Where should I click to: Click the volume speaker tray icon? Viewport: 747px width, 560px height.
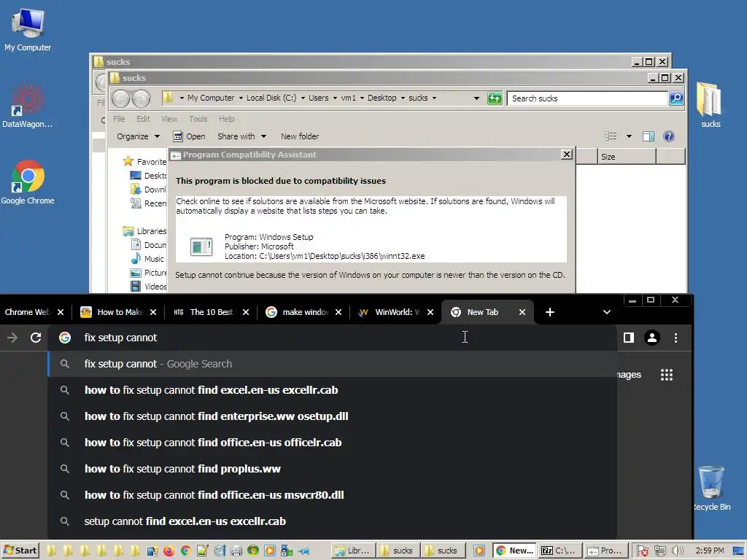tap(678, 551)
